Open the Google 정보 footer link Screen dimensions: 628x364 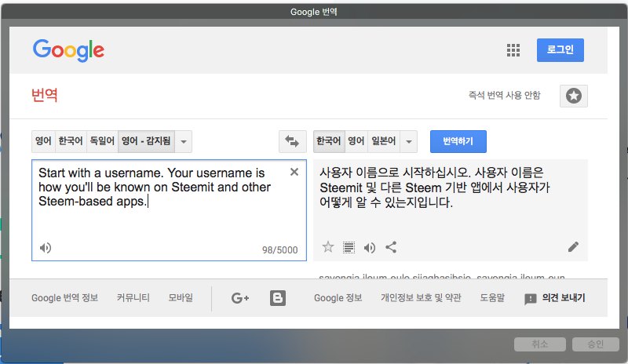(338, 298)
